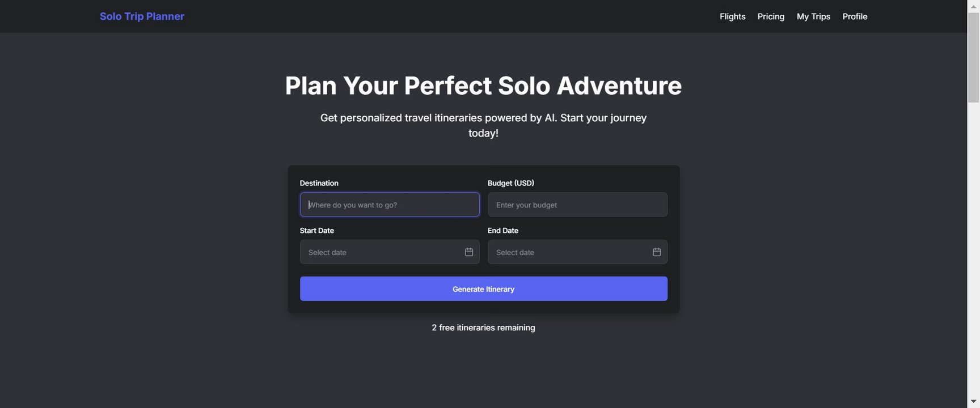
Task: Click the Start Date label
Action: pyautogui.click(x=316, y=231)
